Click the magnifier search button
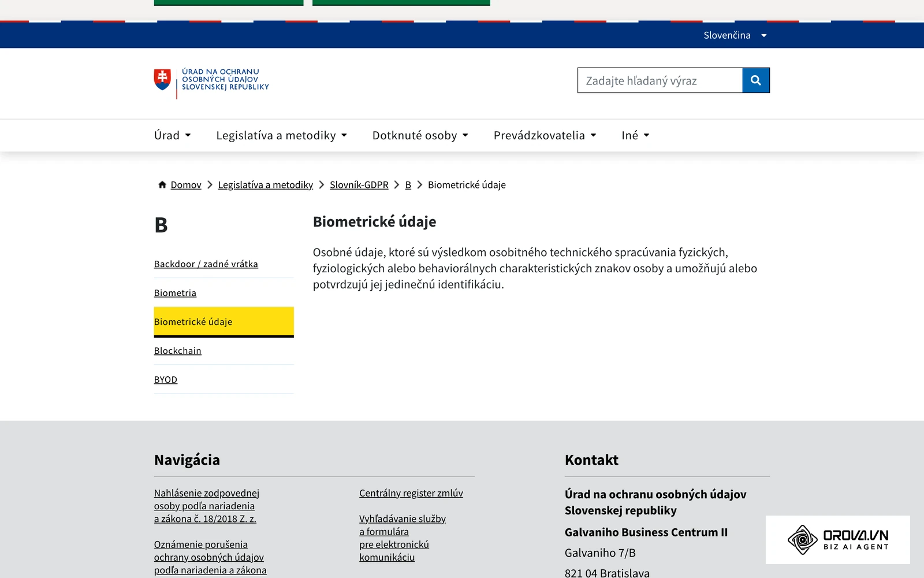The image size is (924, 578). 756,80
